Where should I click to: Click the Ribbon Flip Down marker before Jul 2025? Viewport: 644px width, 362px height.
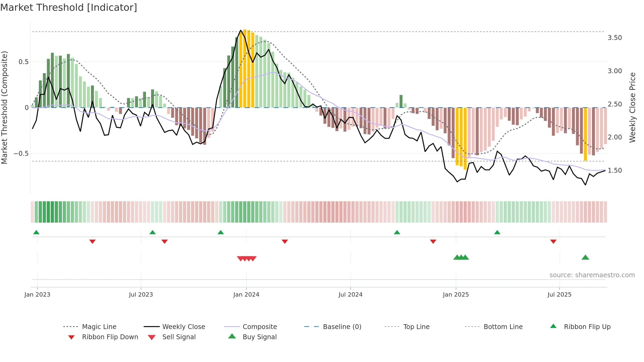(553, 242)
